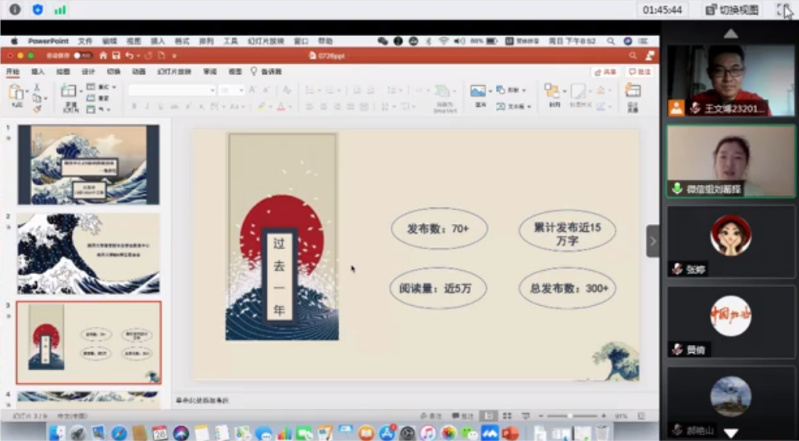Viewport: 799px width, 441px height.
Task: Click the Slide Sorter view icon
Action: coord(507,416)
